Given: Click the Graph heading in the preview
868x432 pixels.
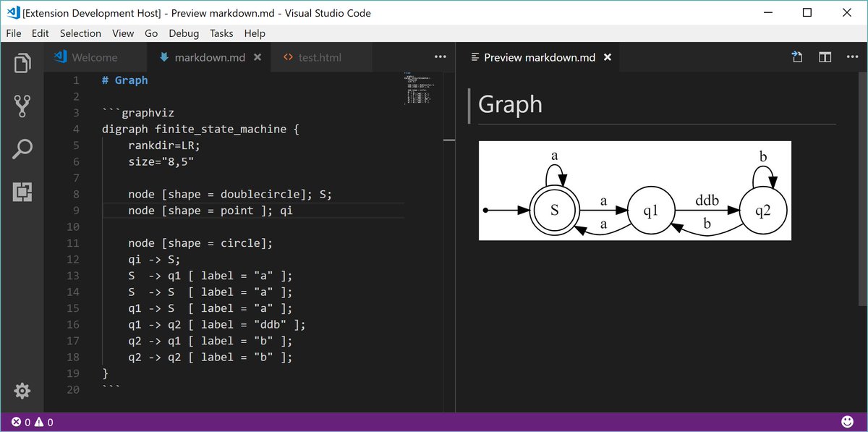Looking at the screenshot, I should tap(510, 104).
